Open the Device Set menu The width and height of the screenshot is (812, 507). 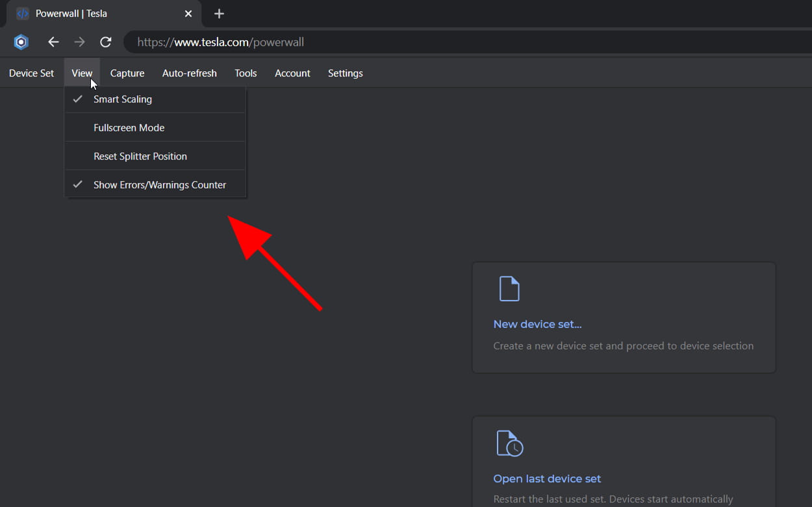pos(31,73)
